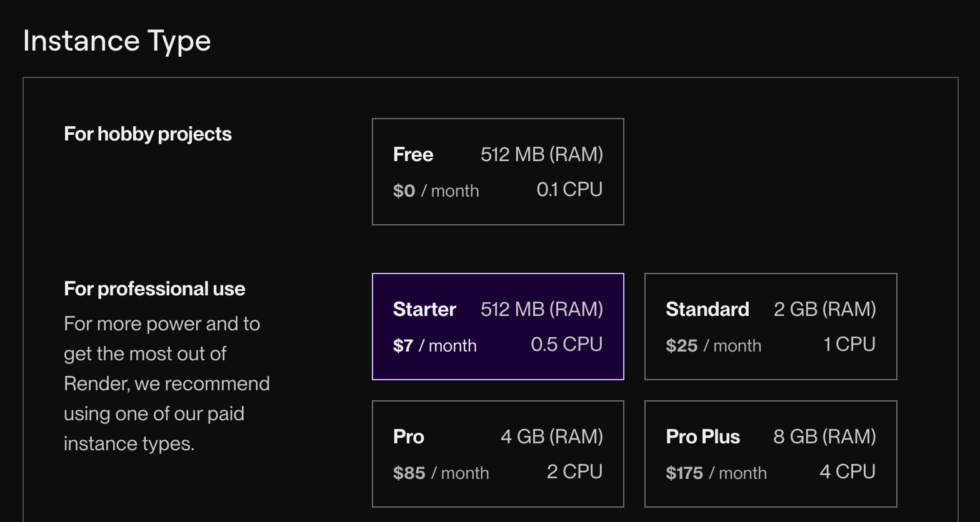The height and width of the screenshot is (522, 980).
Task: Click the 2 GB (RAM) text
Action: tap(824, 309)
